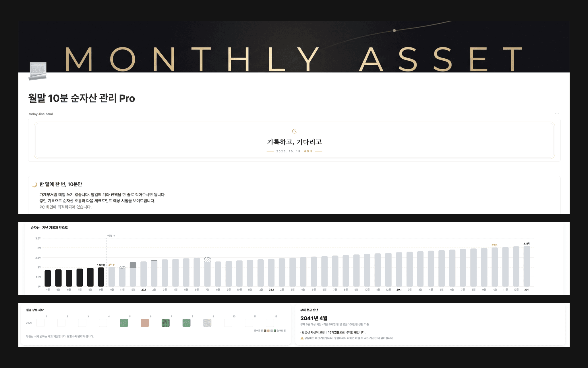
Task: Click the chart title 순자산 · 지난 기록과 앞으로
Action: coord(49,228)
